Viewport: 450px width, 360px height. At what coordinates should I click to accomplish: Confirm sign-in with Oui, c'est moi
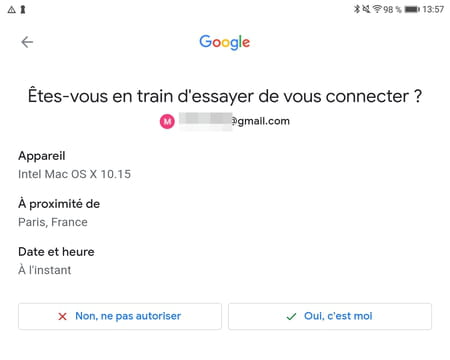click(x=330, y=316)
